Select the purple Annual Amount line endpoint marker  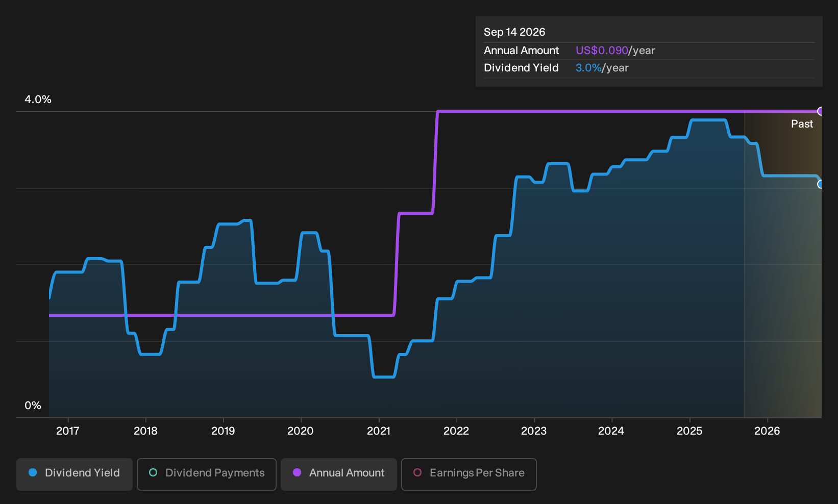click(x=821, y=111)
